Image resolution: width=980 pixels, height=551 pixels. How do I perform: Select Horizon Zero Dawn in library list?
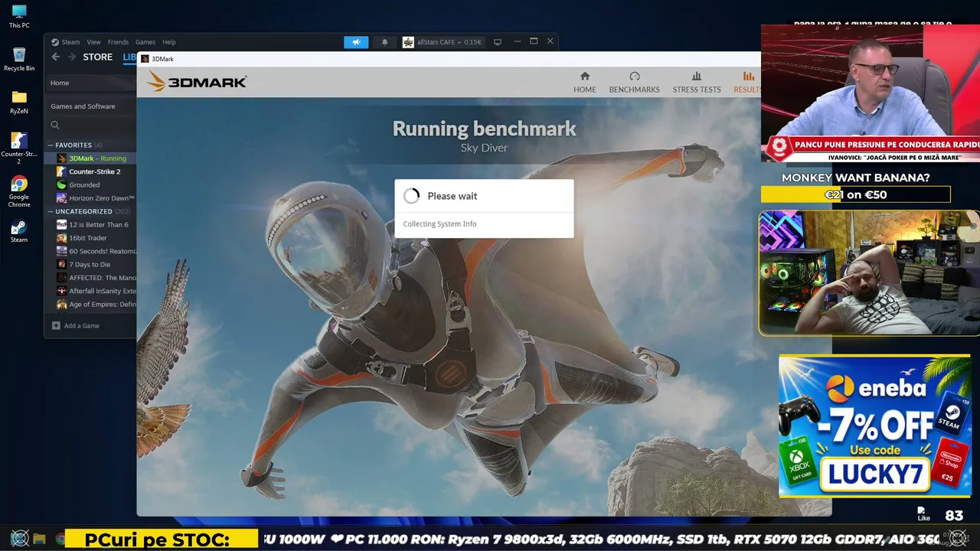[x=102, y=198]
